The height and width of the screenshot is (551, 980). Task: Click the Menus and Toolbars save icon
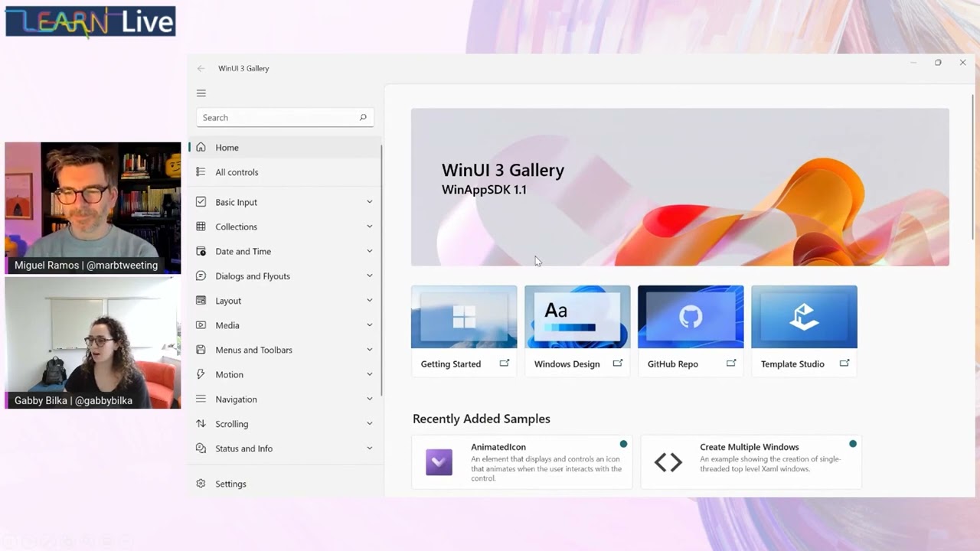point(201,349)
